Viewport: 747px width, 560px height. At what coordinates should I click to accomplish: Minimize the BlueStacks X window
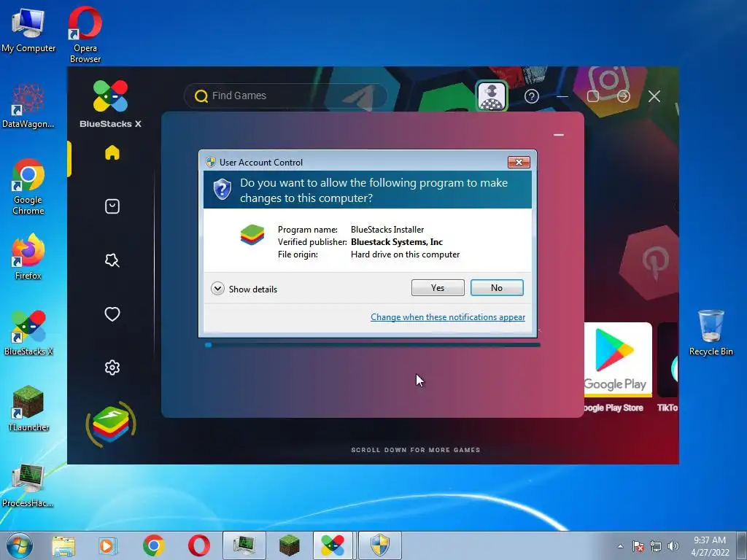[x=562, y=96]
